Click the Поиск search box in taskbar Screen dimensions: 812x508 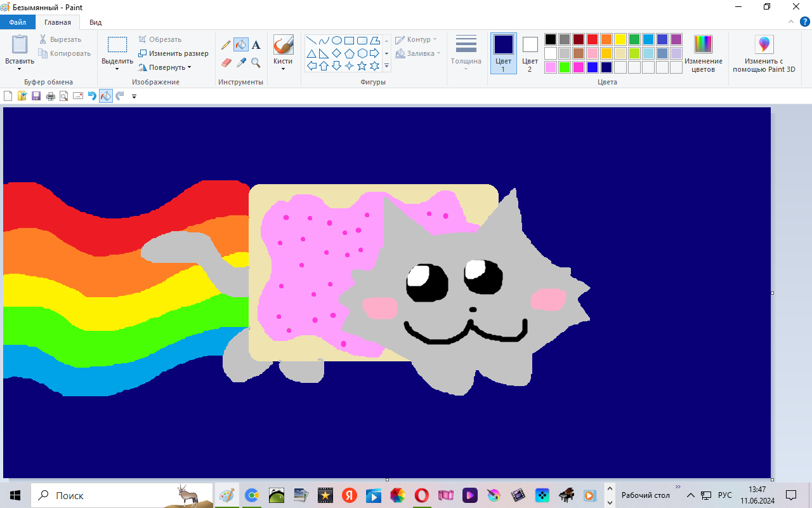coord(122,495)
